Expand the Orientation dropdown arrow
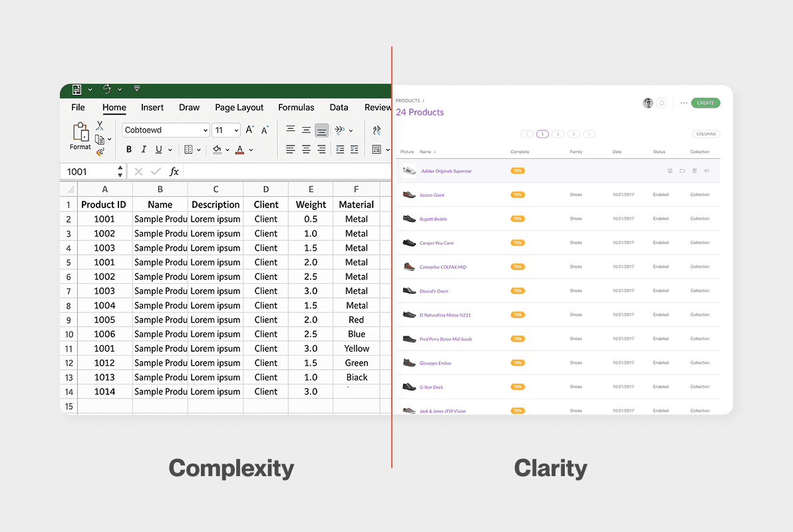 point(351,131)
